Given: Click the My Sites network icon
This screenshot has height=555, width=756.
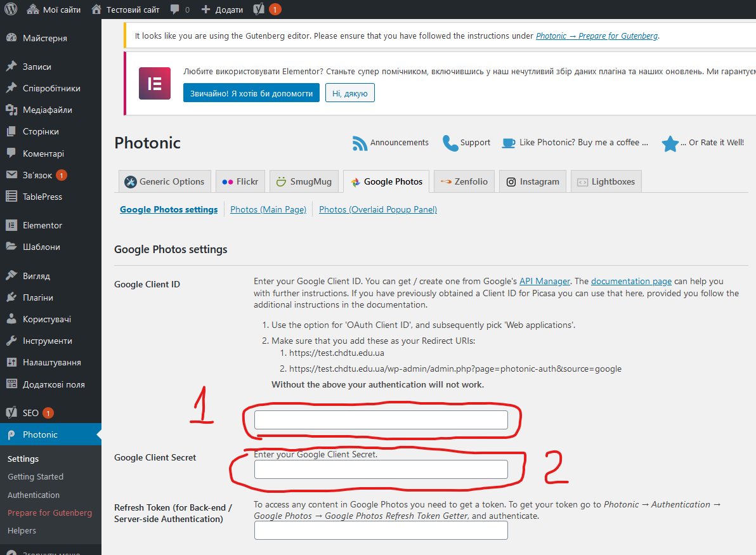Looking at the screenshot, I should coord(33,9).
